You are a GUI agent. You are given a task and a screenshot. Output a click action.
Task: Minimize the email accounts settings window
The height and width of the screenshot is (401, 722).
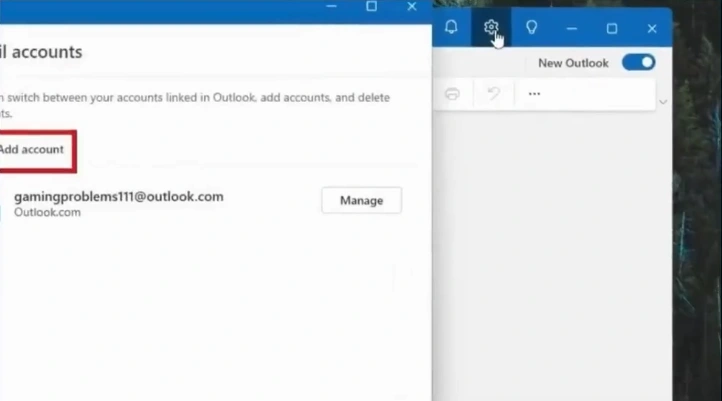331,6
